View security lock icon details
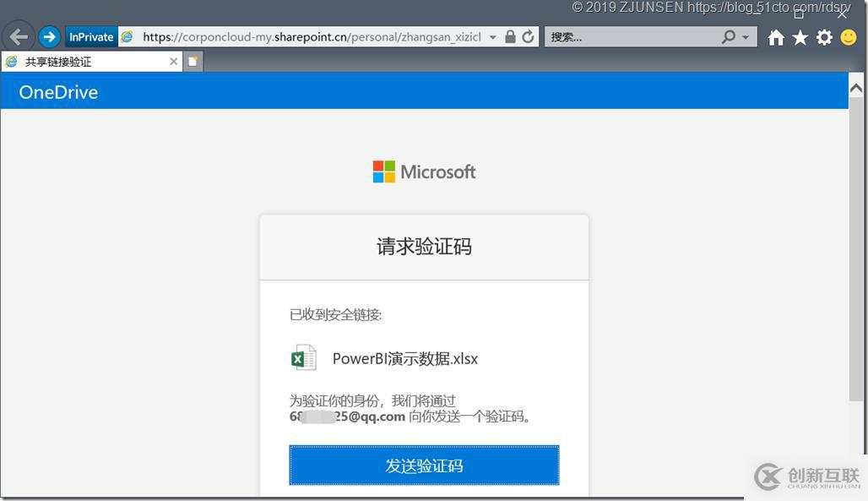This screenshot has width=868, height=501. pyautogui.click(x=510, y=37)
